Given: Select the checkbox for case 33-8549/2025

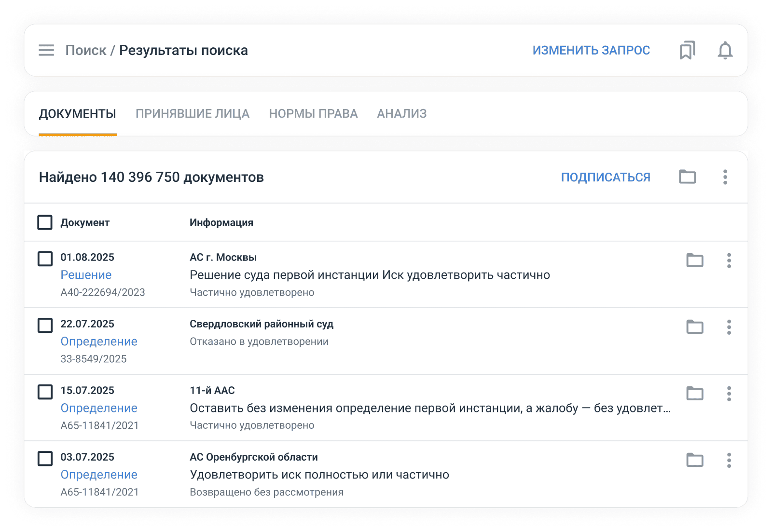Looking at the screenshot, I should 44,326.
